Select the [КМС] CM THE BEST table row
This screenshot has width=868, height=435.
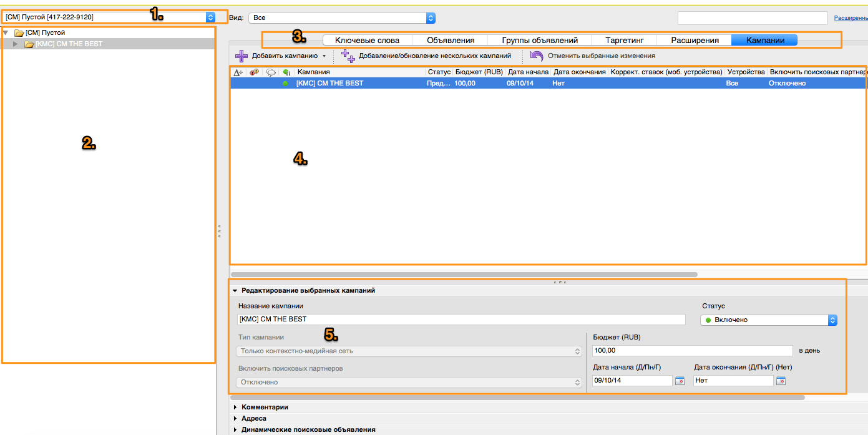[549, 83]
